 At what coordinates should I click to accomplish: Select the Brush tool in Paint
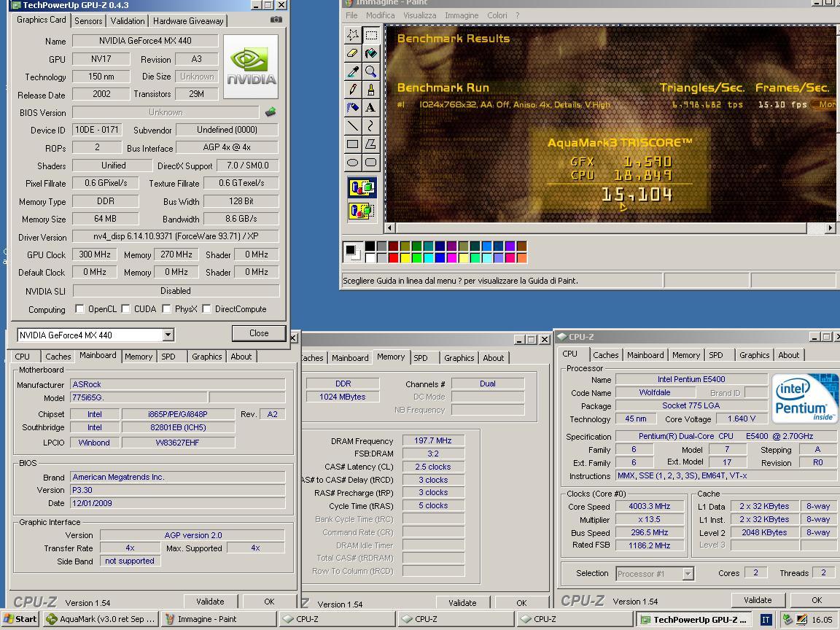370,90
